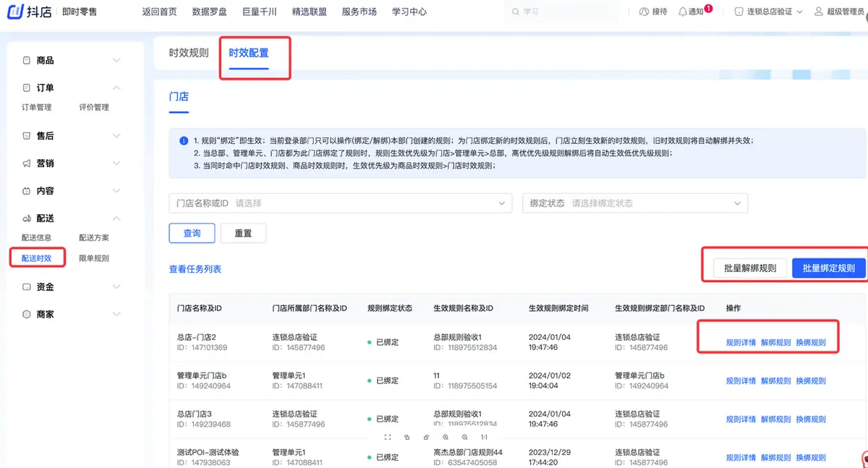Image resolution: width=868 pixels, height=468 pixels.
Task: Click the 资金 icon in the sidebar
Action: pyautogui.click(x=27, y=287)
